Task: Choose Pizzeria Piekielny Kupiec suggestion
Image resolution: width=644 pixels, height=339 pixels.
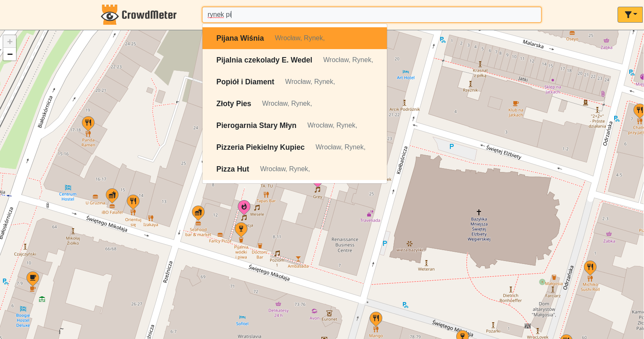Action: [x=294, y=147]
